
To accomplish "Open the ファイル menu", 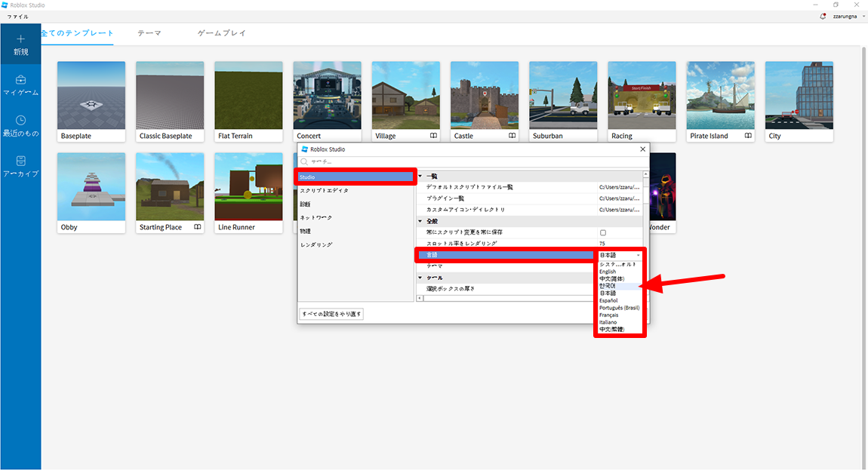I will [17, 17].
